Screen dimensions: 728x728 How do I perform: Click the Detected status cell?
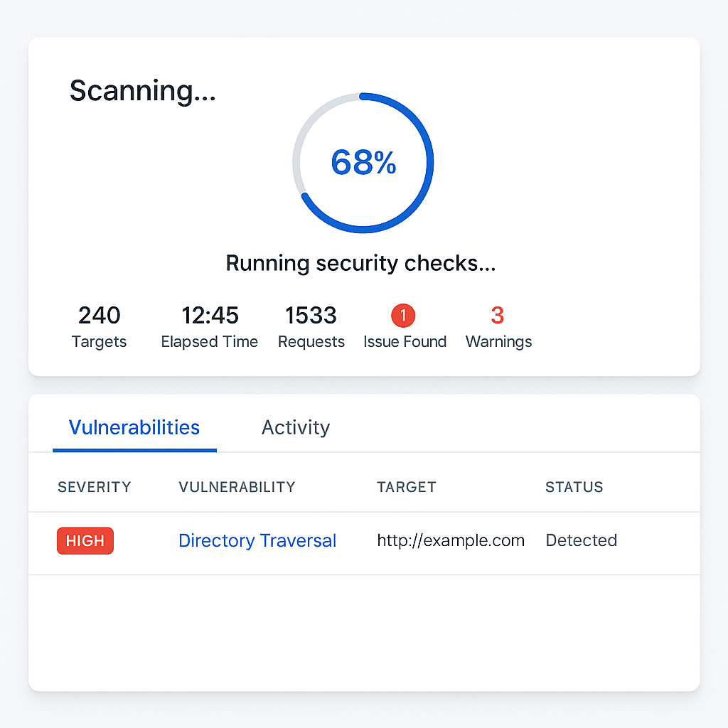coord(582,541)
